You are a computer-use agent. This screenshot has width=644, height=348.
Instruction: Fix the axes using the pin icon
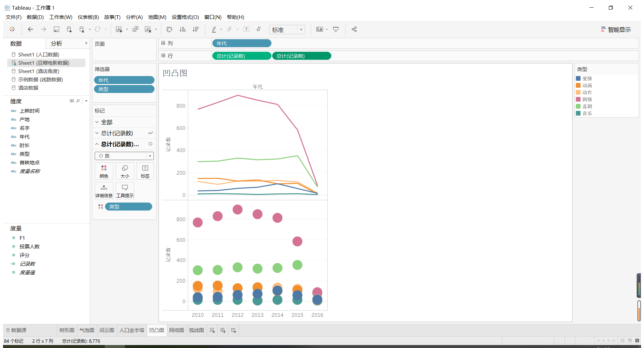(259, 29)
